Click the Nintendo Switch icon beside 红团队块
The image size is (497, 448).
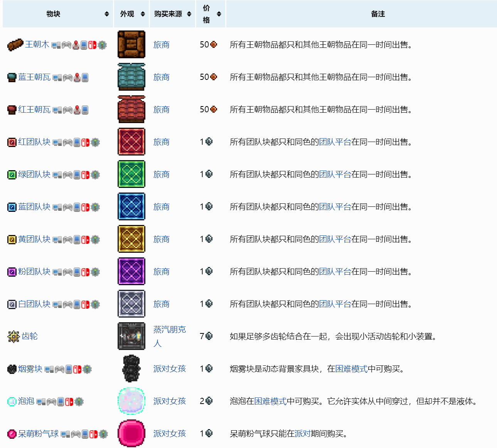(x=85, y=142)
